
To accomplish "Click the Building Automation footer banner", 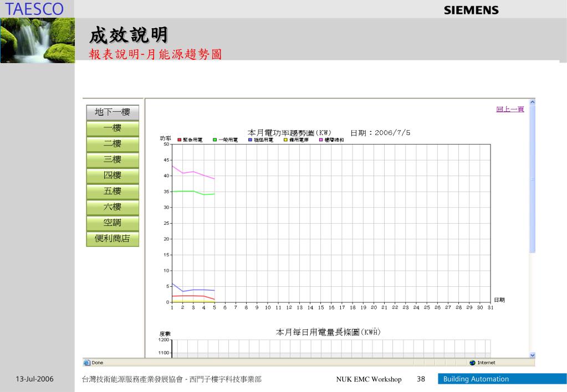I will pyautogui.click(x=502, y=379).
